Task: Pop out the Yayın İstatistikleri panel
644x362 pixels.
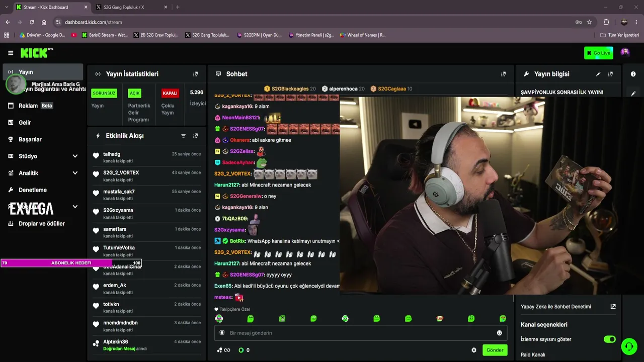Action: click(196, 74)
